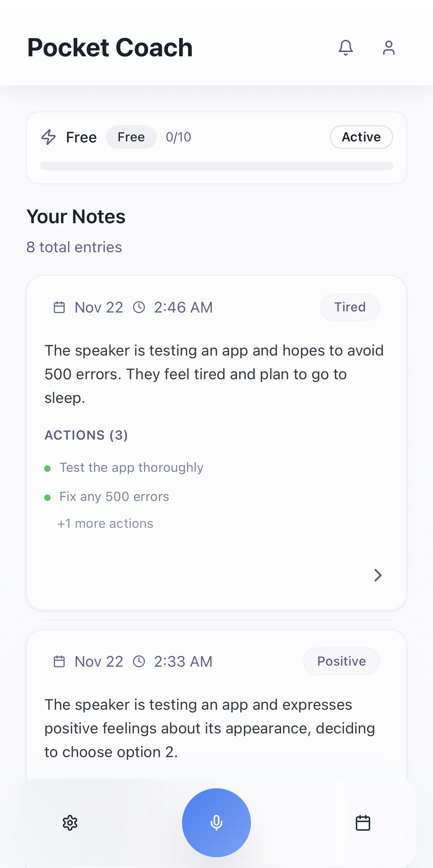433x868 pixels.
Task: Click the calendar icon on the 2:46 AM note
Action: (60, 307)
